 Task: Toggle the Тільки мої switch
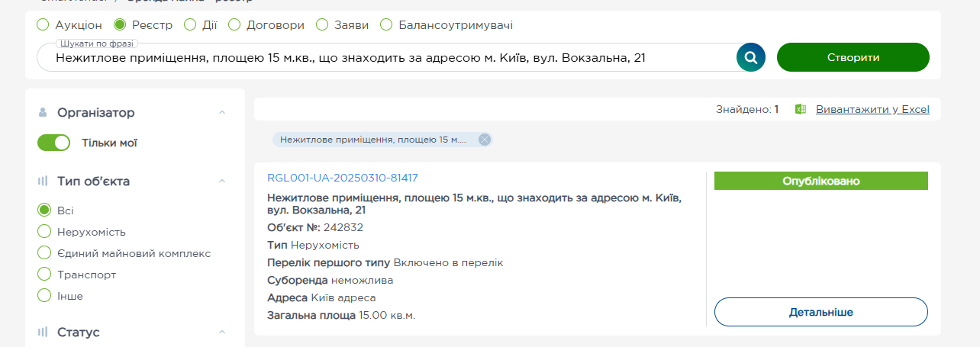tap(53, 143)
